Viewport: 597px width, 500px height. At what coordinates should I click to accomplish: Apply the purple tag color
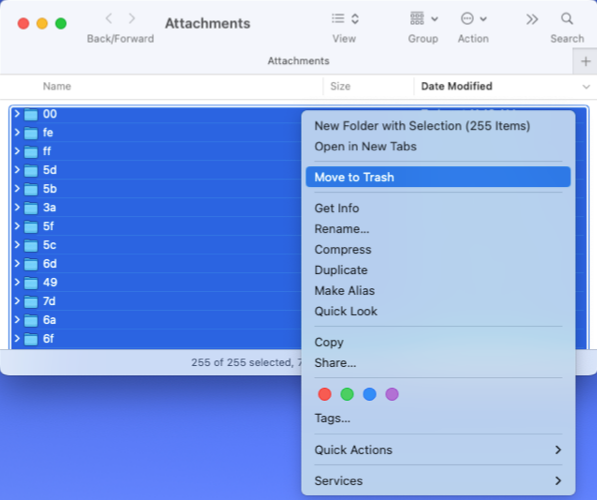392,394
